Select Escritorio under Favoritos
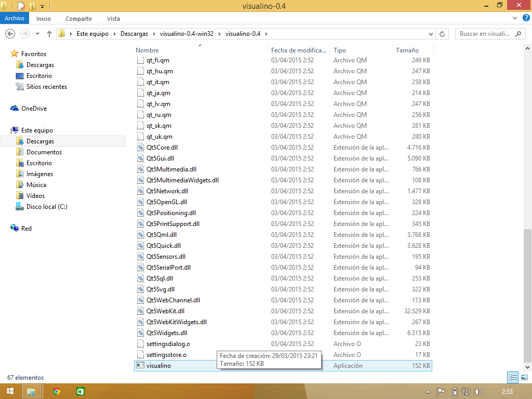Screen dimensions: 532x399 tap(39, 76)
